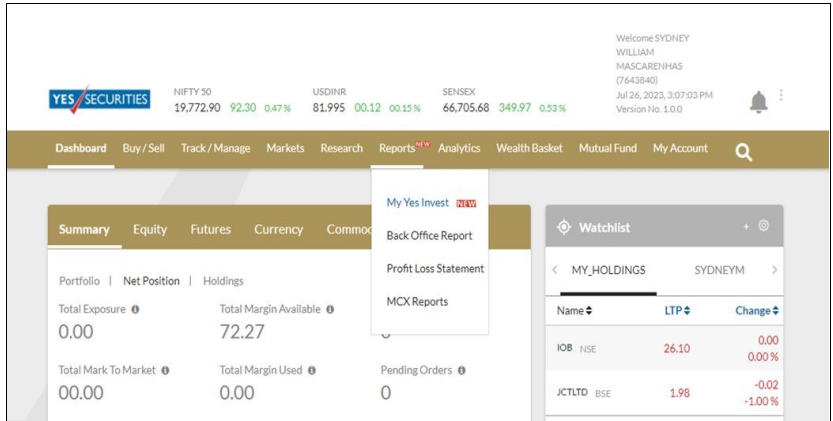Go to next watchlist with right chevron

[x=774, y=270]
